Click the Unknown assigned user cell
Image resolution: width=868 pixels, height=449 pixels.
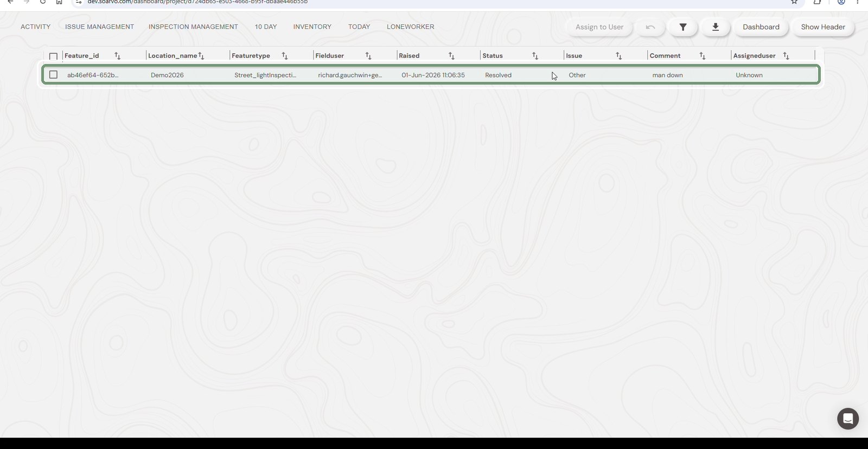pyautogui.click(x=749, y=75)
